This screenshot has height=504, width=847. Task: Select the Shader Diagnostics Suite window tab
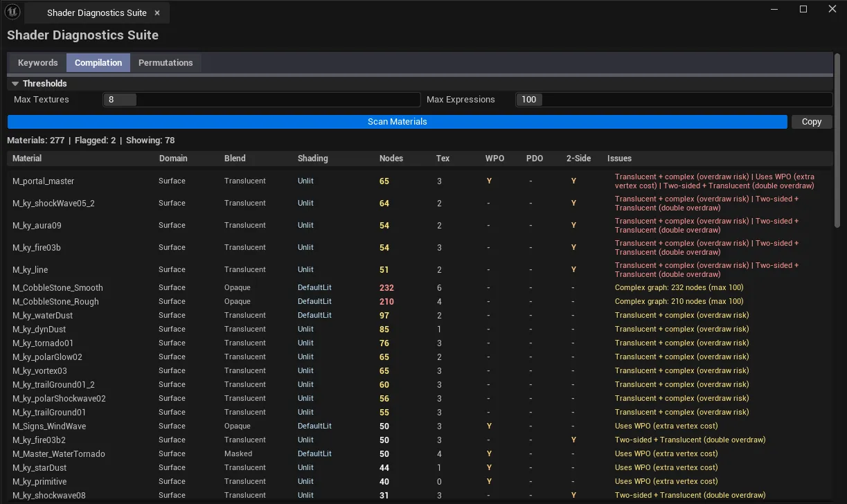[x=97, y=13]
